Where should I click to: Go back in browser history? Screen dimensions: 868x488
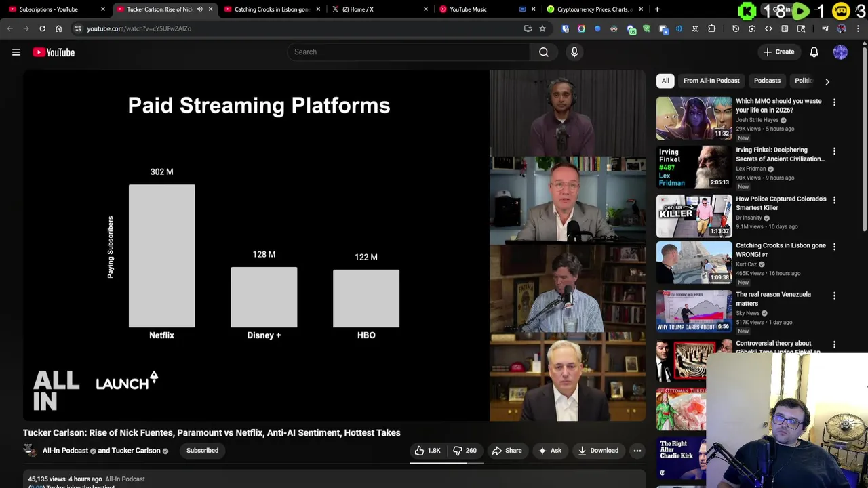(9, 28)
